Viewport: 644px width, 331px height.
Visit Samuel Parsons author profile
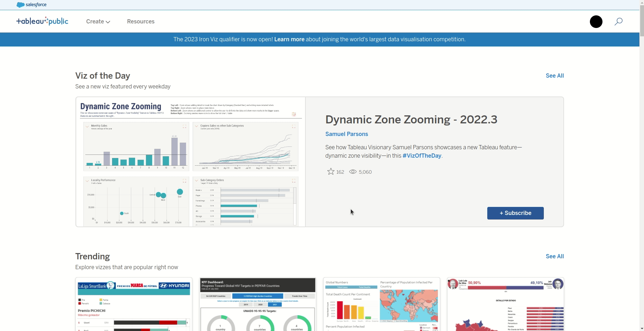(x=347, y=134)
